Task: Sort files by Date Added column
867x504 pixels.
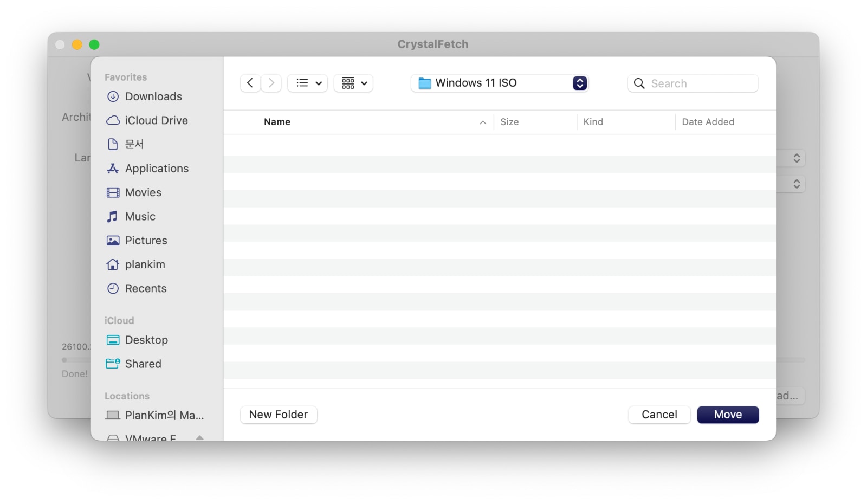Action: click(708, 122)
